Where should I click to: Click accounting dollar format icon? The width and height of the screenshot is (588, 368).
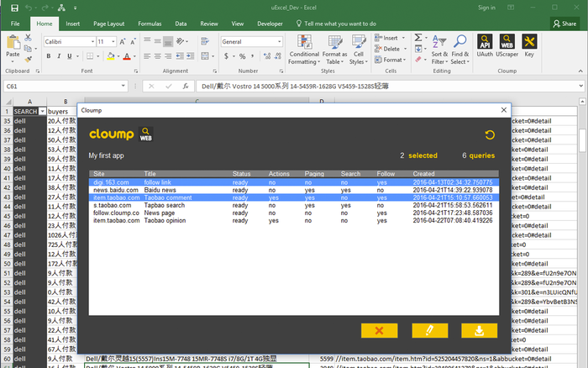point(226,56)
